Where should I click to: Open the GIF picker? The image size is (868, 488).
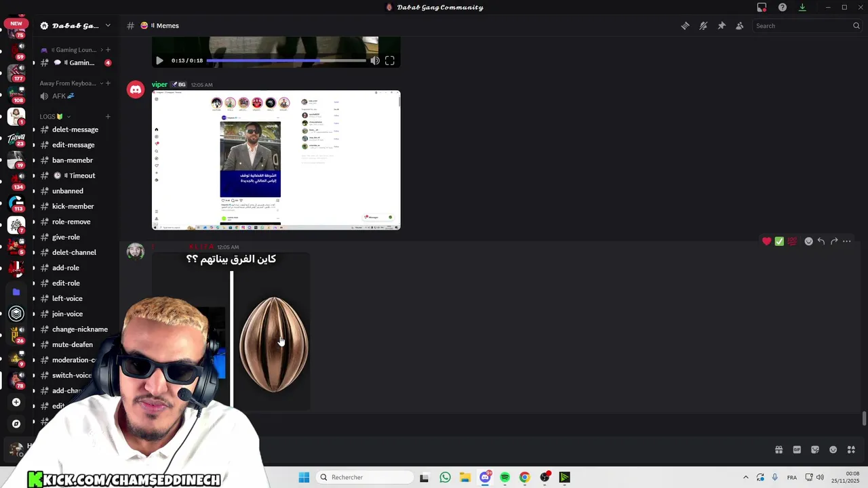797,449
